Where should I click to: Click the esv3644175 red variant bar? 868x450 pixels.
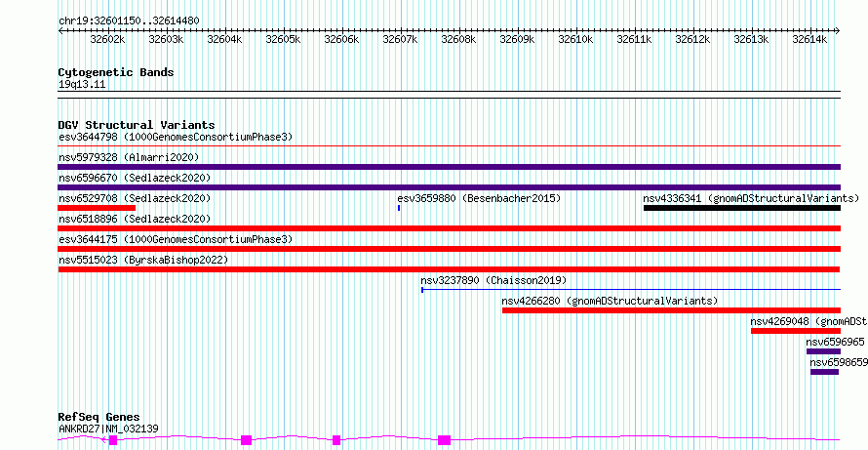(449, 249)
